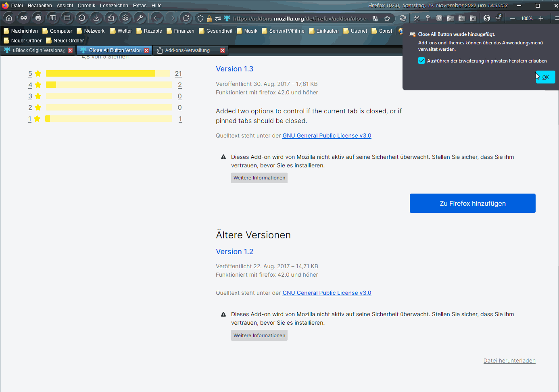This screenshot has width=559, height=392.
Task: Click the key icon in toolbar
Action: (428, 18)
